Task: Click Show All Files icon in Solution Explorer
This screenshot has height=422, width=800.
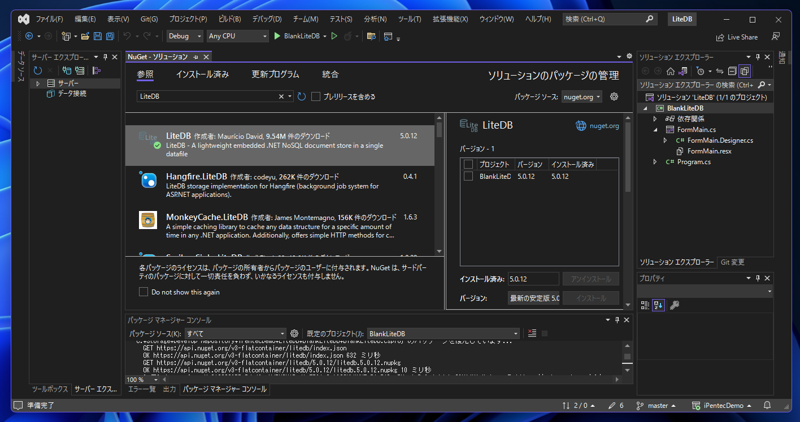Action: tap(744, 71)
